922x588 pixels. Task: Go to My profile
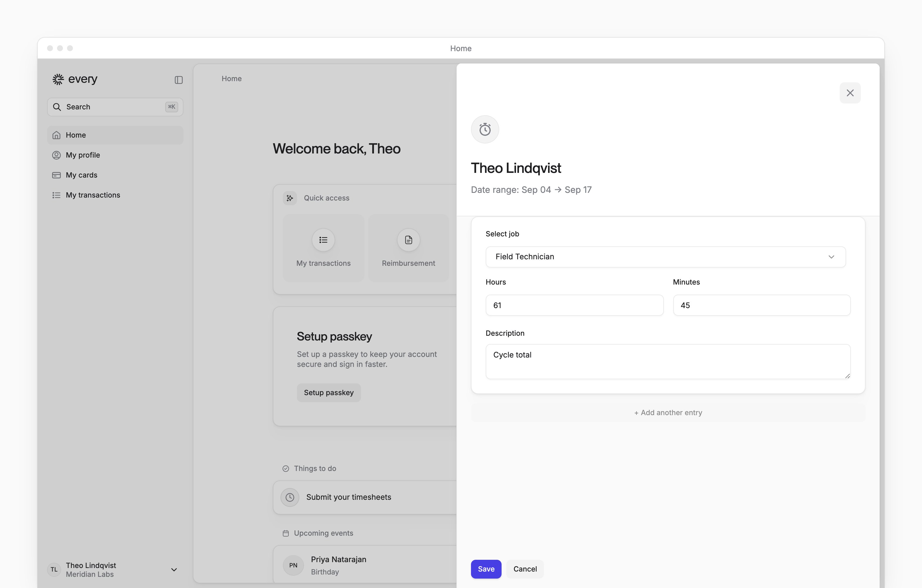point(115,155)
